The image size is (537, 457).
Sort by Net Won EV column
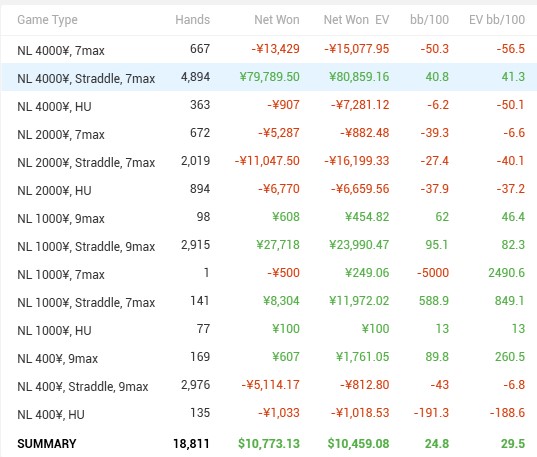356,20
